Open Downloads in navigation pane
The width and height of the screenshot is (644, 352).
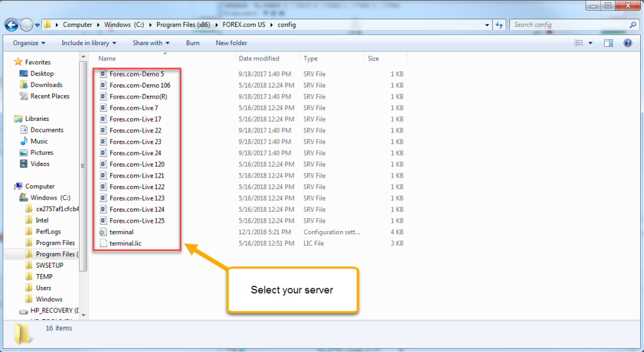pyautogui.click(x=46, y=85)
